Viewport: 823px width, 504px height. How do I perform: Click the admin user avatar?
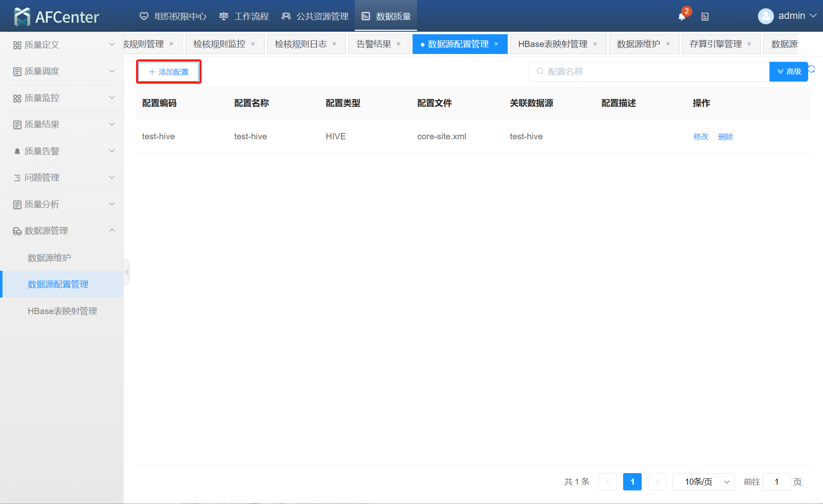(x=766, y=16)
